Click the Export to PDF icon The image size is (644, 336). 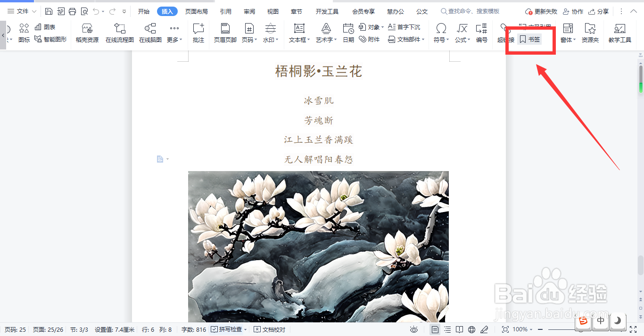pos(60,11)
